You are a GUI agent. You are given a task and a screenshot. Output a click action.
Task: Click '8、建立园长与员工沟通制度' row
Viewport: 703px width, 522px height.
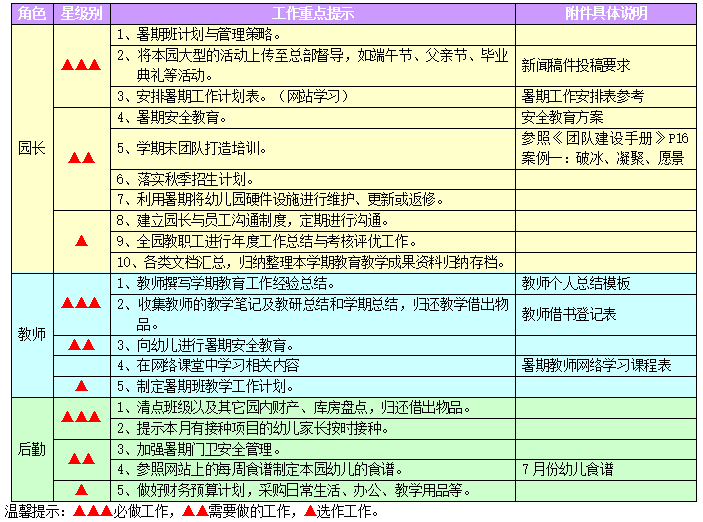pyautogui.click(x=313, y=221)
